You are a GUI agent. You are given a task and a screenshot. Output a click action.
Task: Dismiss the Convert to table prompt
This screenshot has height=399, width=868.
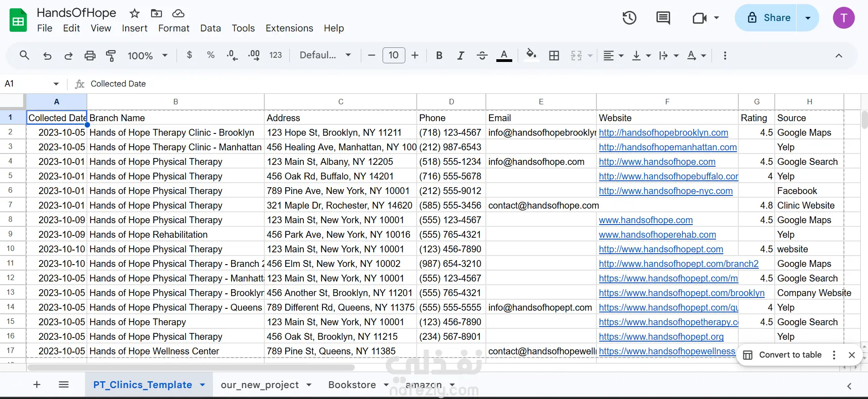[x=852, y=355]
